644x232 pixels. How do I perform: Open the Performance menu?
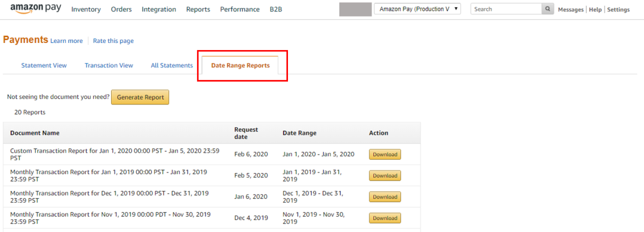tap(240, 10)
